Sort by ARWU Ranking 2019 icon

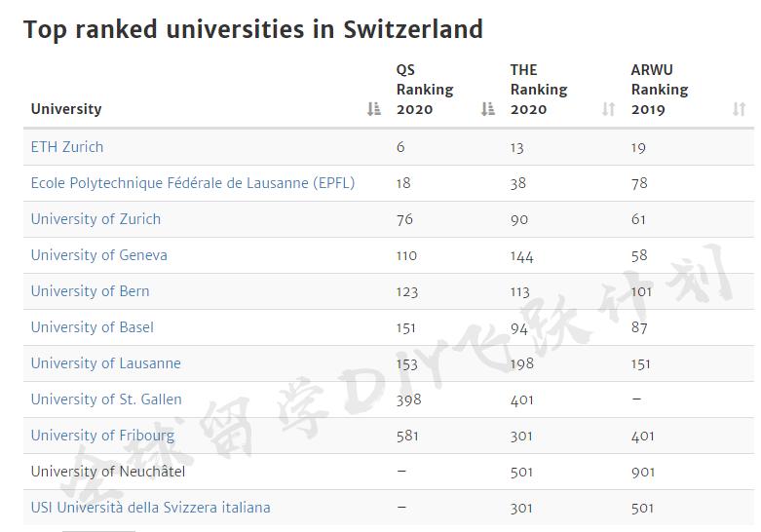739,109
